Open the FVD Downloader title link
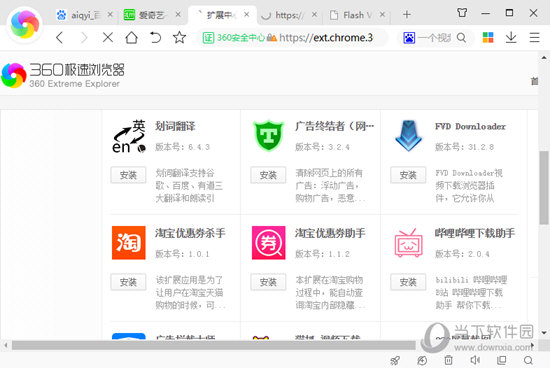The width and height of the screenshot is (550, 368). point(470,127)
